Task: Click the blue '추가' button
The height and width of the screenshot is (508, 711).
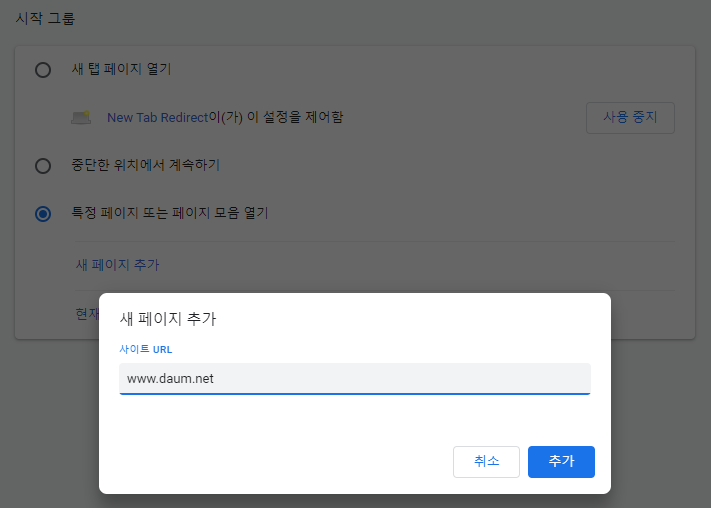Action: pyautogui.click(x=561, y=462)
